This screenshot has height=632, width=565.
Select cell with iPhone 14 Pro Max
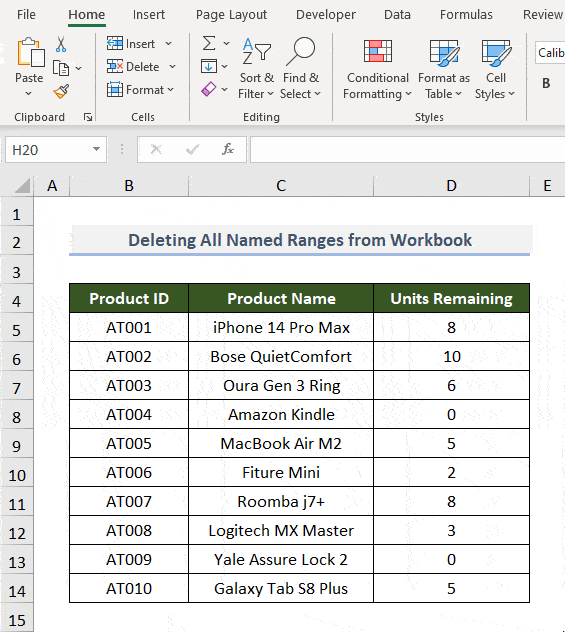281,327
